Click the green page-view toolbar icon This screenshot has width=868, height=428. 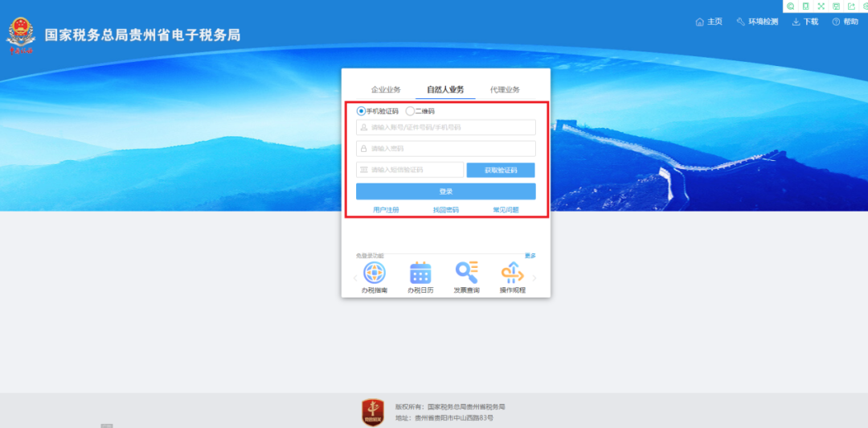(x=806, y=6)
